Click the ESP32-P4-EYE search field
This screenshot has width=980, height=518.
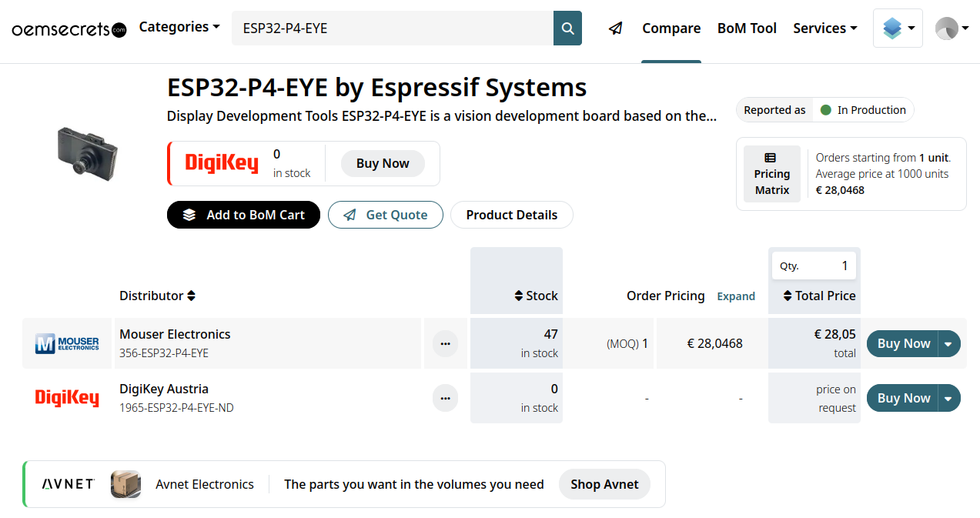[393, 28]
